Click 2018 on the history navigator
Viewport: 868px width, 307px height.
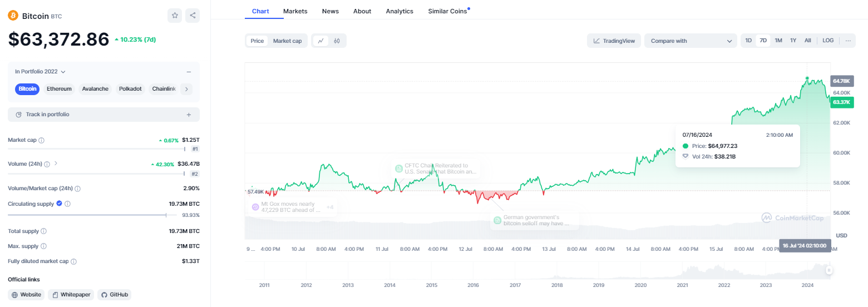click(x=557, y=285)
